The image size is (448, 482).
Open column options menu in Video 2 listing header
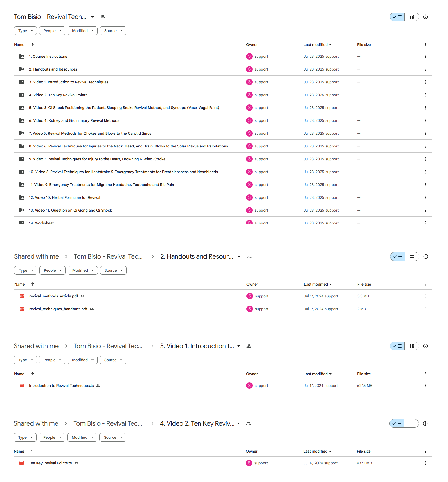coord(425,451)
